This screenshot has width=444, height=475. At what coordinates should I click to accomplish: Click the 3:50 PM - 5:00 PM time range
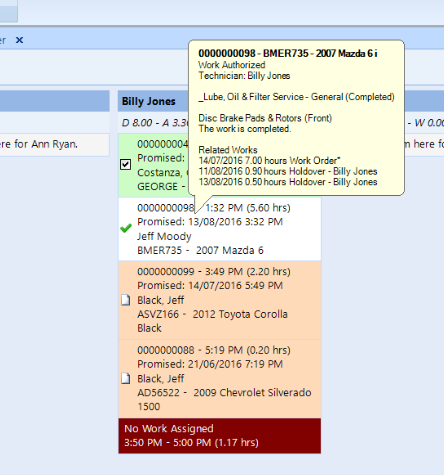click(x=191, y=443)
